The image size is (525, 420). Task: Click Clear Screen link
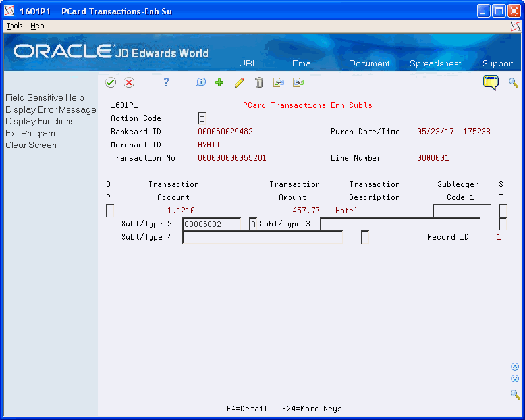[x=31, y=145]
